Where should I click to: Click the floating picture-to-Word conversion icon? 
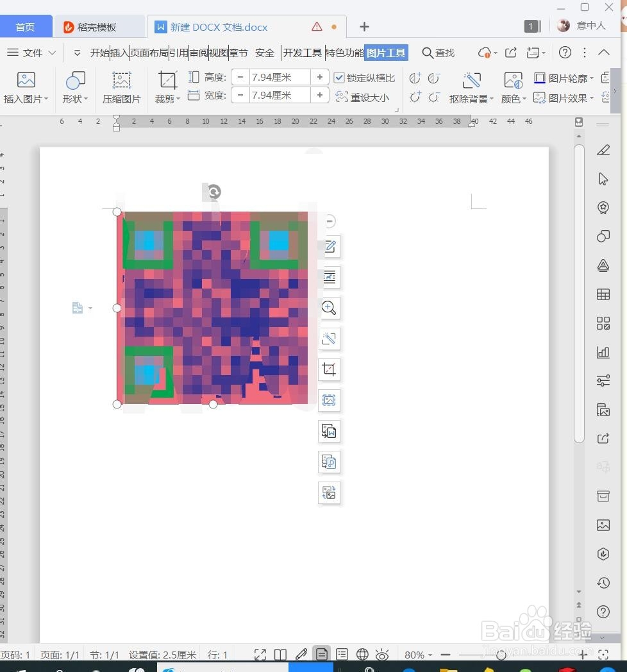pyautogui.click(x=329, y=431)
